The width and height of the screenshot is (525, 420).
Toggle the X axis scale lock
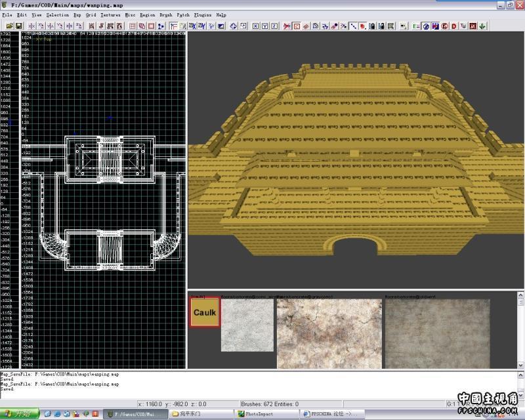(256, 26)
